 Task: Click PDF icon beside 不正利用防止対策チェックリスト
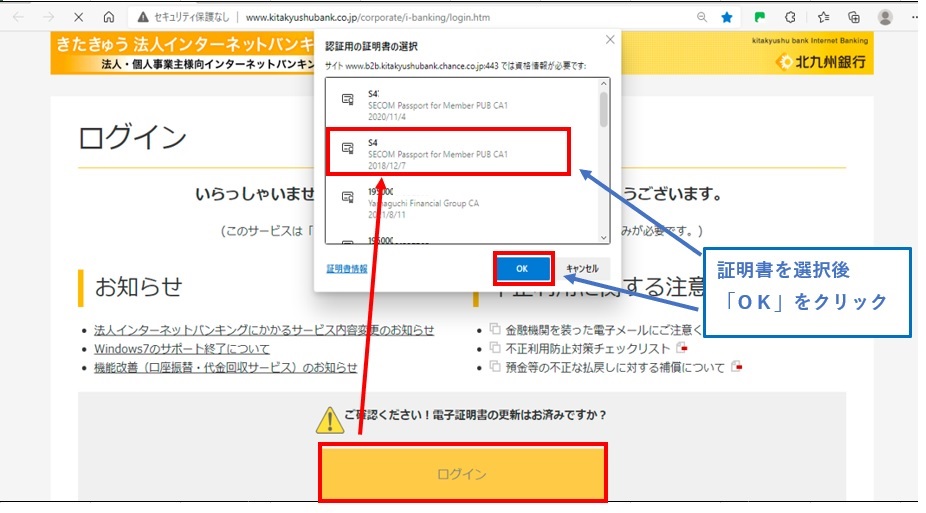(x=682, y=348)
